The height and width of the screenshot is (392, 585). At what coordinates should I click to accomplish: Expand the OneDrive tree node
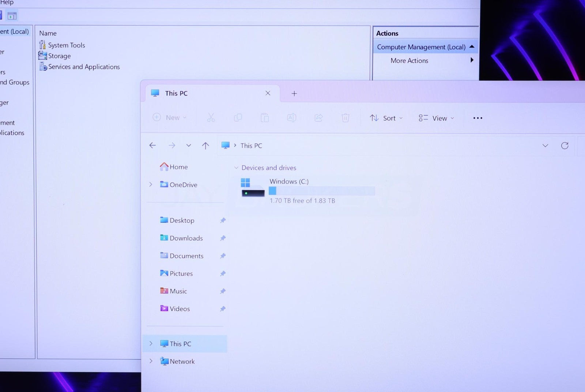point(151,185)
